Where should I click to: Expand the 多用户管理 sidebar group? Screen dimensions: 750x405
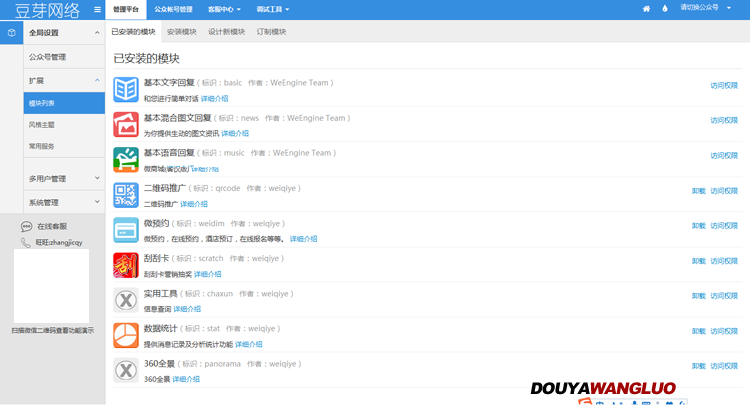pyautogui.click(x=97, y=178)
